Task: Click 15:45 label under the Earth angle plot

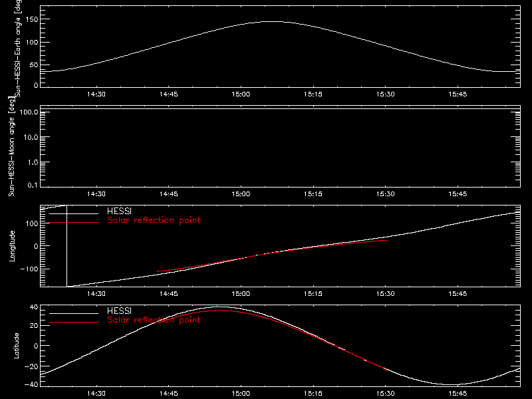Action: pyautogui.click(x=458, y=94)
